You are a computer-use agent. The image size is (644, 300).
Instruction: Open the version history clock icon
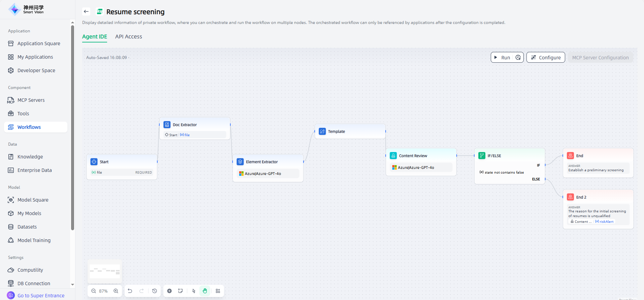pyautogui.click(x=155, y=291)
